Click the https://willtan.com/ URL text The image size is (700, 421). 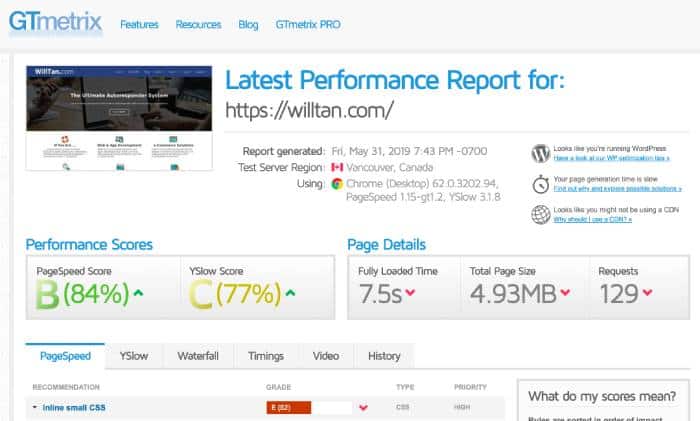[309, 110]
